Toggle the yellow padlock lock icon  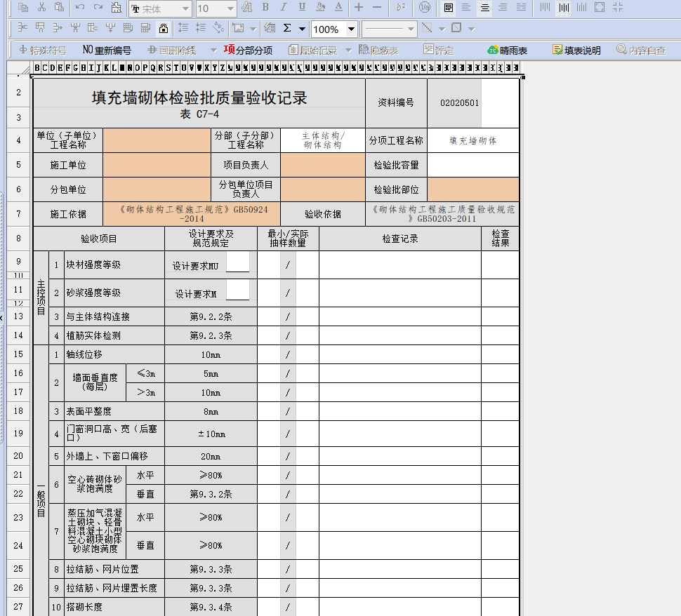click(164, 29)
